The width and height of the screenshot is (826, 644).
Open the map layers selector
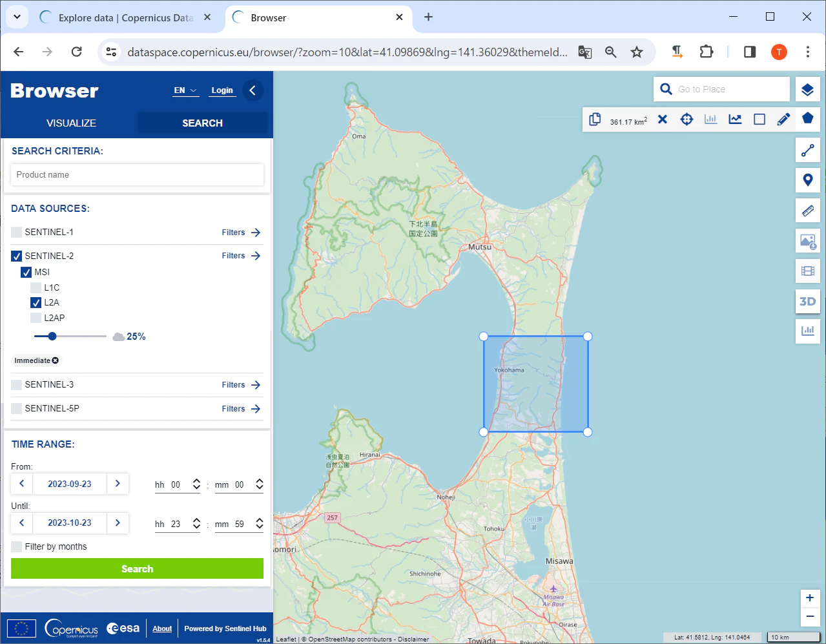807,89
